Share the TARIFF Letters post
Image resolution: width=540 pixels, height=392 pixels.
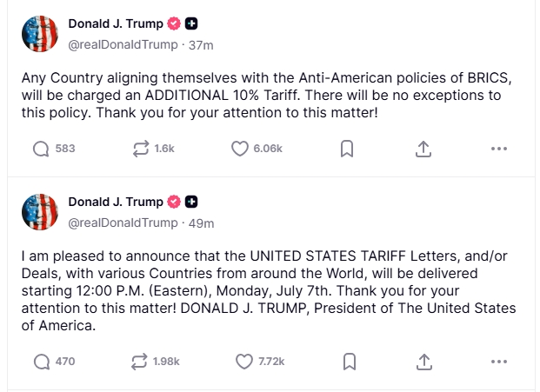[x=423, y=361]
